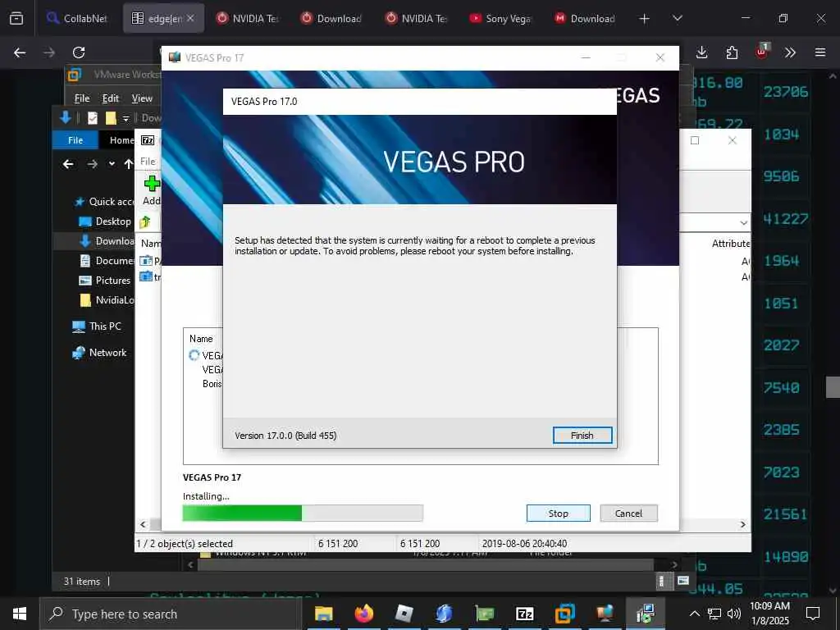Switch to Sony Vega browser tab
The height and width of the screenshot is (630, 840).
[501, 19]
